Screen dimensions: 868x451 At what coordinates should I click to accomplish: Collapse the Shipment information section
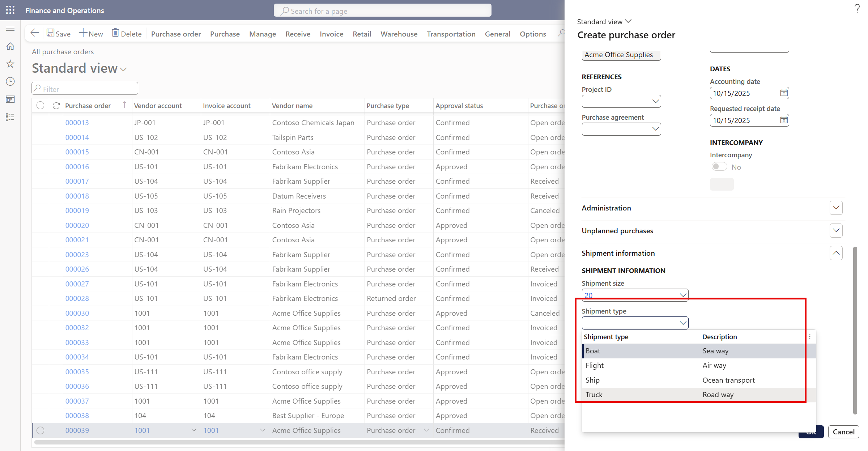[x=836, y=253]
